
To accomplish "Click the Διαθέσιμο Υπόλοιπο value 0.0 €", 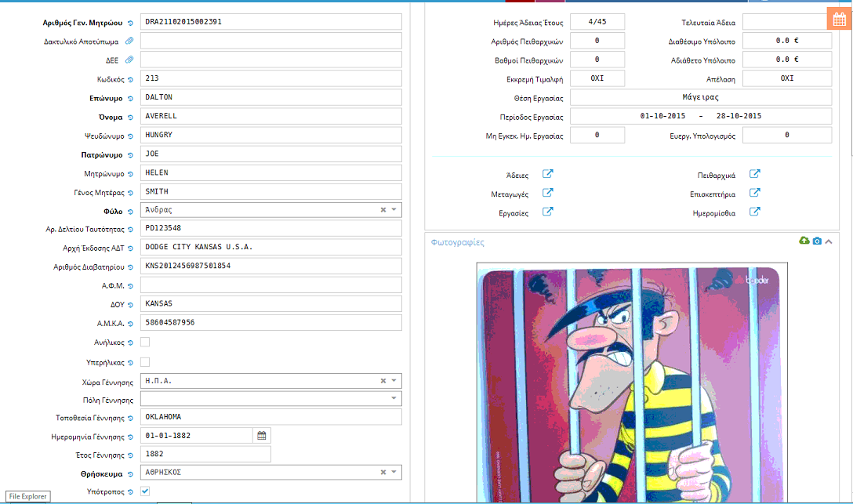I will [787, 41].
